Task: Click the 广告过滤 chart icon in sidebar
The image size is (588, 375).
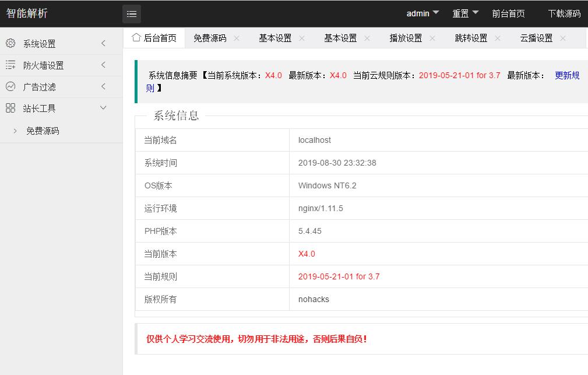Action: (10, 87)
